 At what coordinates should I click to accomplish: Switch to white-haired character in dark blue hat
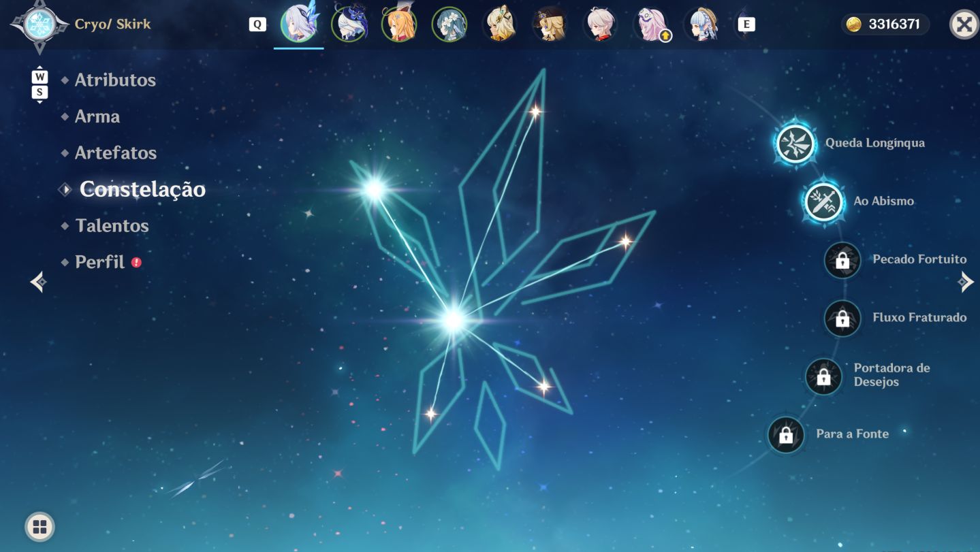(x=349, y=25)
